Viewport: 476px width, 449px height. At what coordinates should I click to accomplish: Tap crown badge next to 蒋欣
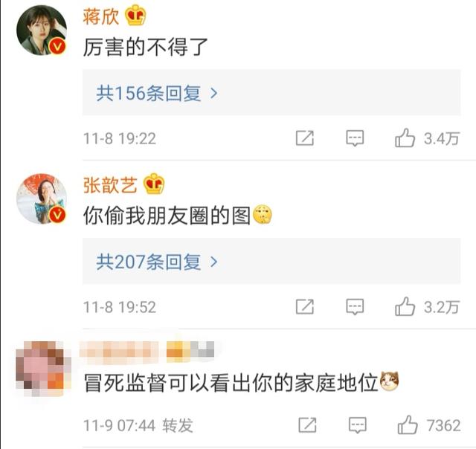tap(135, 15)
